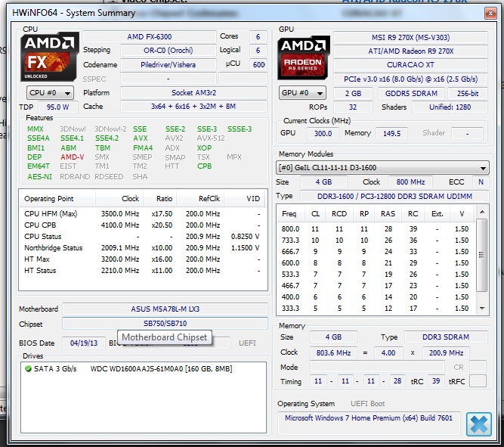Image resolution: width=504 pixels, height=447 pixels.
Task: Click the GPU memory clock value 149.5
Action: 391,133
